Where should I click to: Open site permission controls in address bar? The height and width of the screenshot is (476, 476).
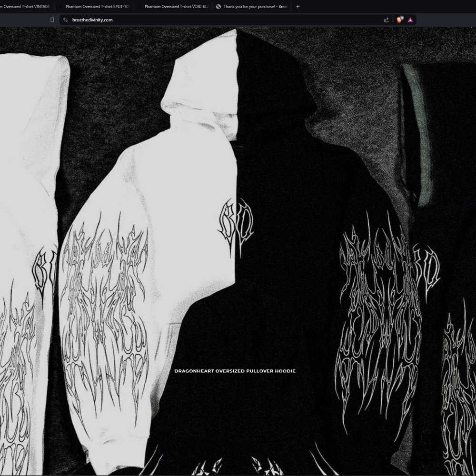(x=65, y=20)
